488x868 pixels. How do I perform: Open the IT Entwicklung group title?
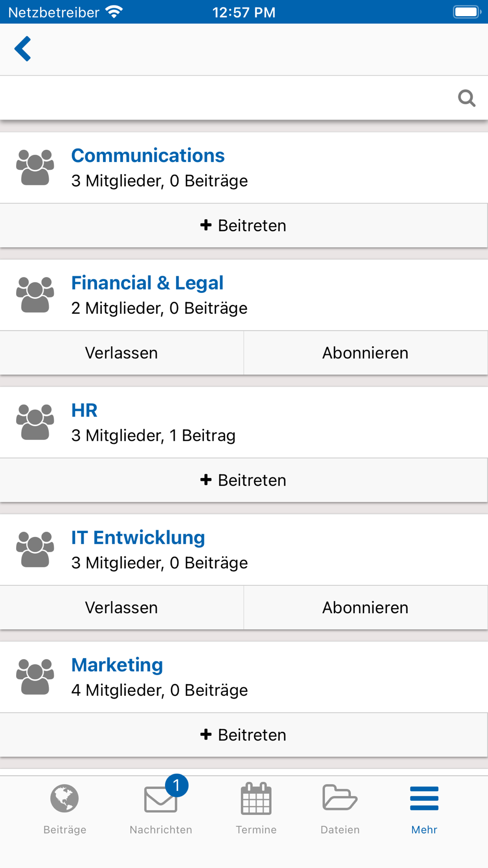click(138, 538)
